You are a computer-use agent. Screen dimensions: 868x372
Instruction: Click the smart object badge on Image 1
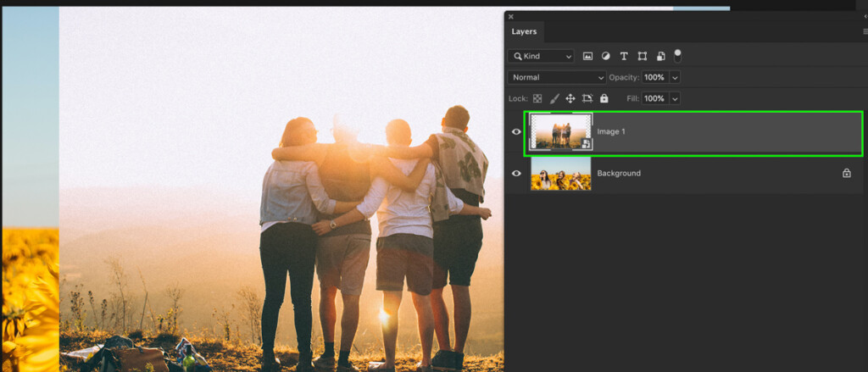[x=586, y=144]
